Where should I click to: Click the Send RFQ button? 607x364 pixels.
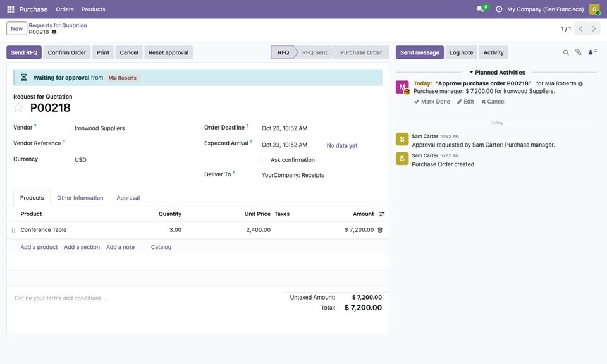pos(24,52)
